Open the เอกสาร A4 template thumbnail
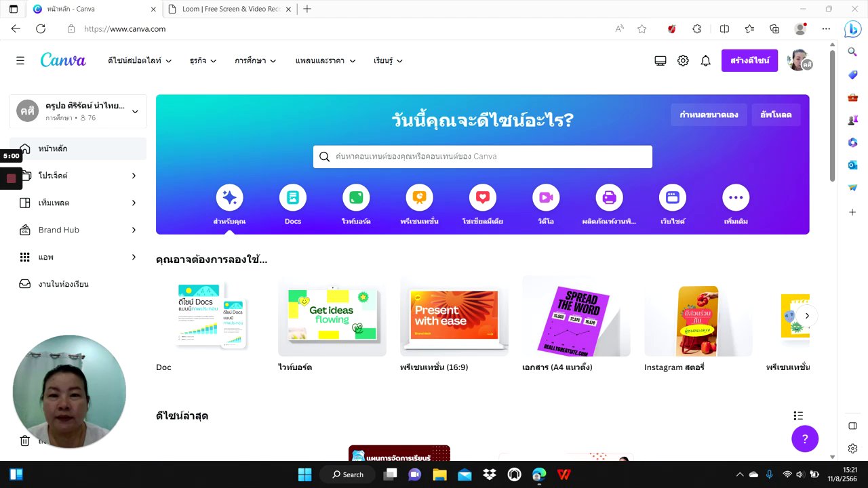This screenshot has width=868, height=488. (x=576, y=316)
